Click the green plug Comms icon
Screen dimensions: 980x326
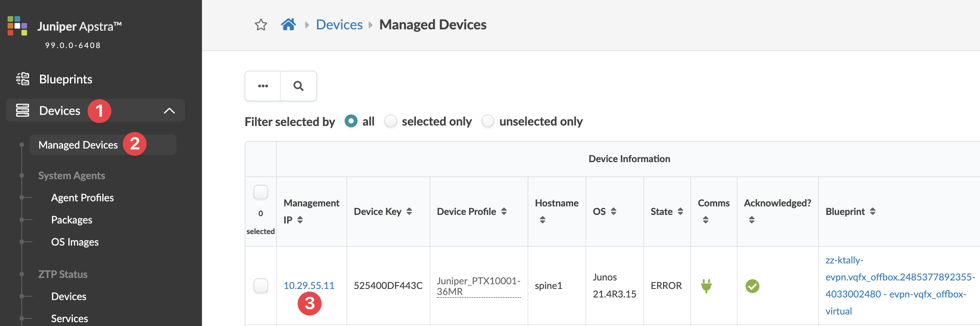tap(706, 286)
